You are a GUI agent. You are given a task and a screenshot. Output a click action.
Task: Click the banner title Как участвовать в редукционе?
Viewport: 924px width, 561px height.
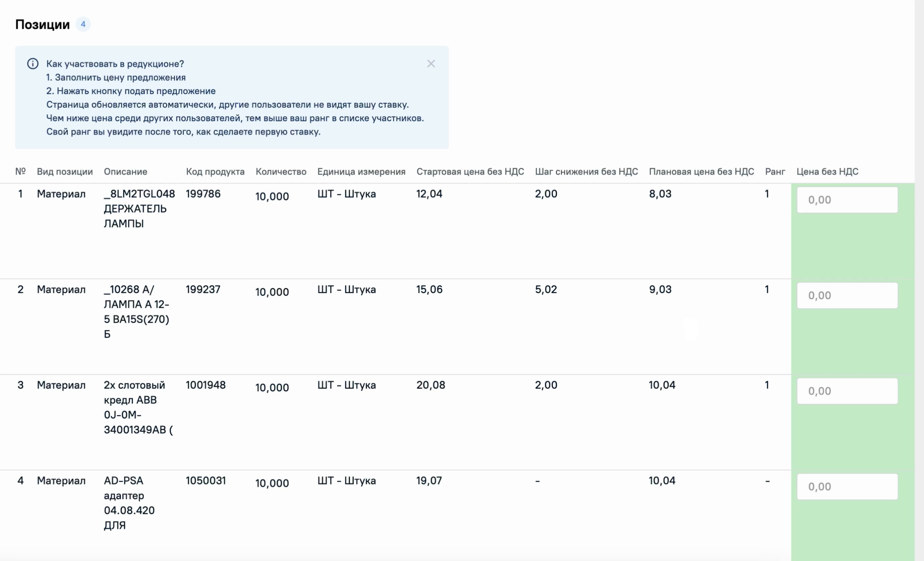pos(115,64)
